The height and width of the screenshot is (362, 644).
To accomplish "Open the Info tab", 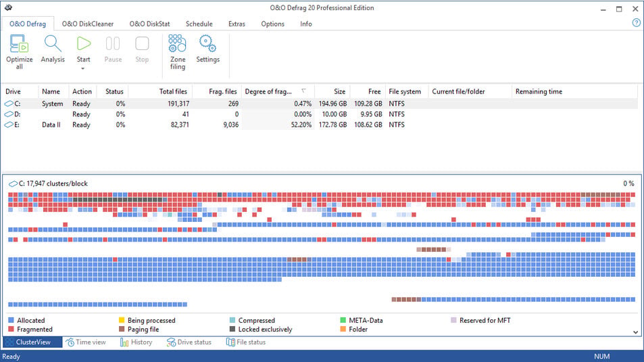I will pyautogui.click(x=305, y=24).
